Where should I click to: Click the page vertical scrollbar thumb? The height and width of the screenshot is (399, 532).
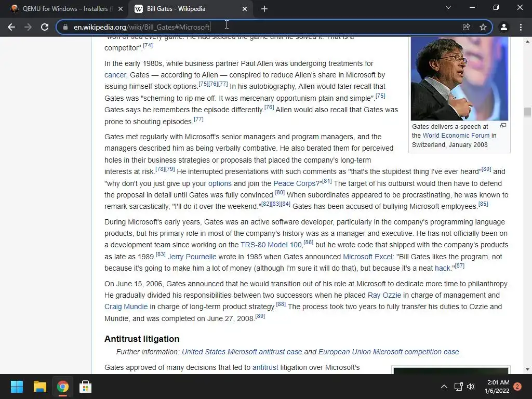click(x=527, y=112)
